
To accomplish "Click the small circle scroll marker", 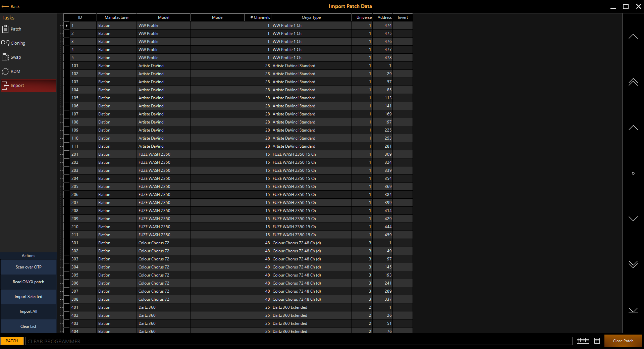I will (x=633, y=173).
